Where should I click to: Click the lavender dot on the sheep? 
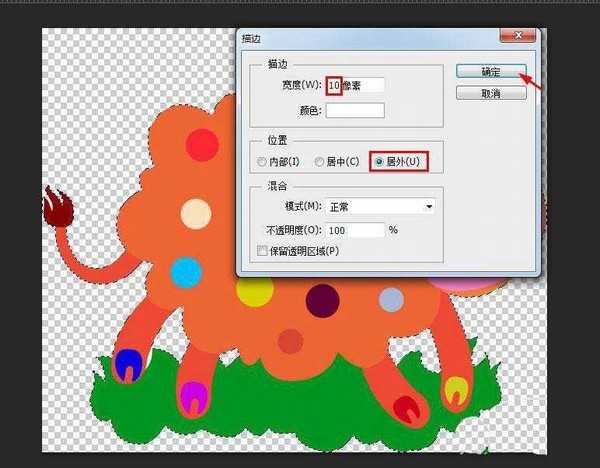tap(391, 299)
